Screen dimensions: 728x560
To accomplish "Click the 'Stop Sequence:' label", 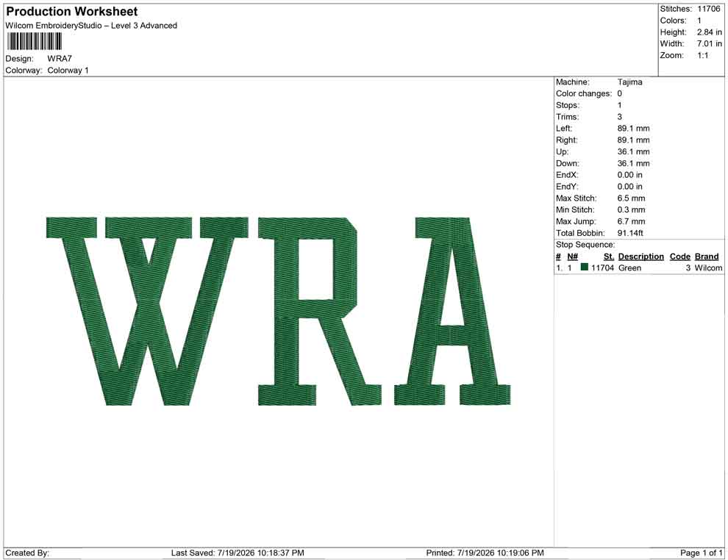I will [585, 245].
